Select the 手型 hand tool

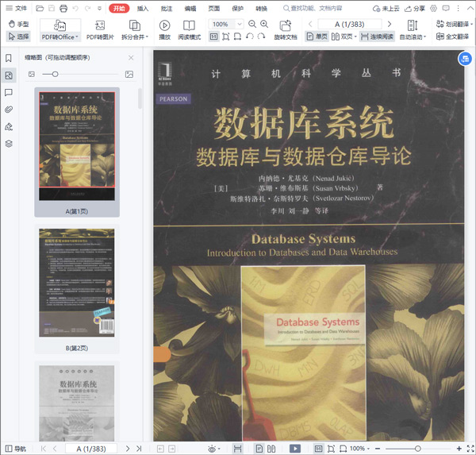pos(18,24)
